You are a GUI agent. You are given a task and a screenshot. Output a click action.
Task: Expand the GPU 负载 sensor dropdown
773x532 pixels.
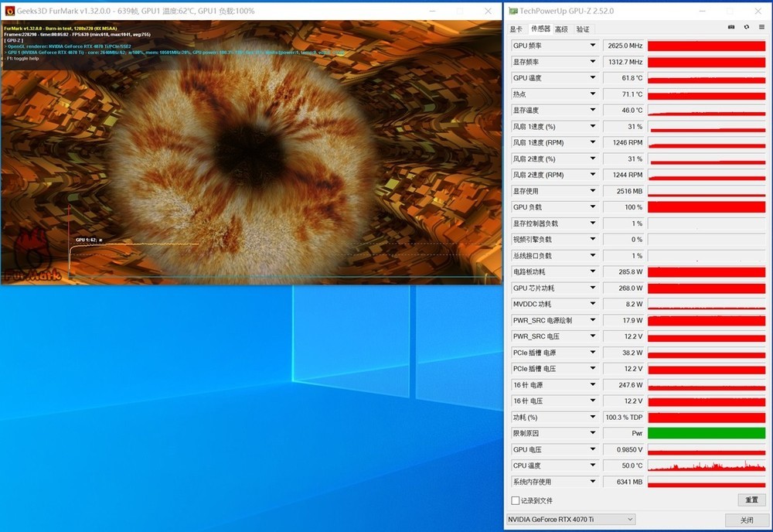pos(593,207)
